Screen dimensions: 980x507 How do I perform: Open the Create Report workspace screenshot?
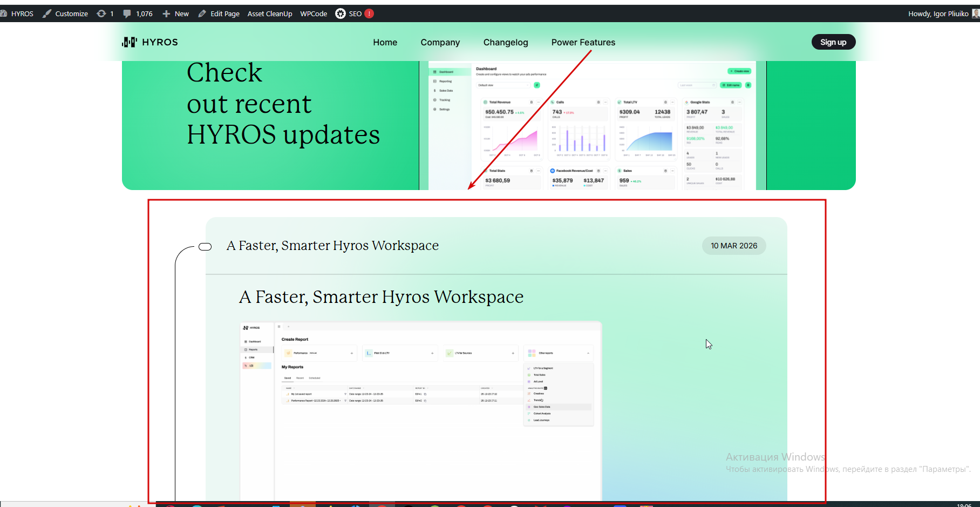click(421, 411)
